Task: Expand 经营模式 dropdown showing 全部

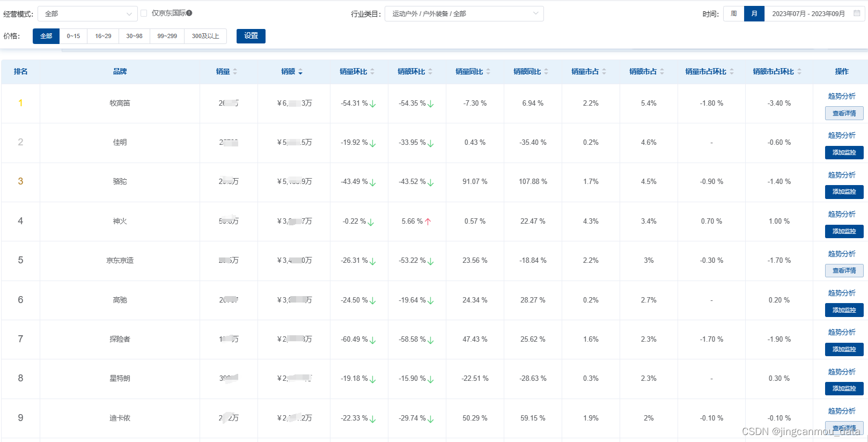Action: (x=87, y=14)
